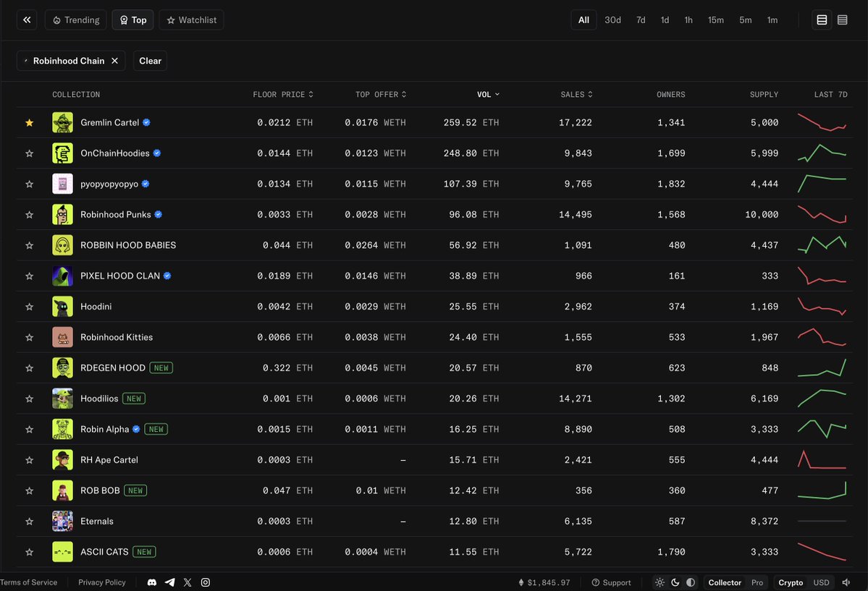
Task: Switch to light theme sun icon
Action: 660,582
